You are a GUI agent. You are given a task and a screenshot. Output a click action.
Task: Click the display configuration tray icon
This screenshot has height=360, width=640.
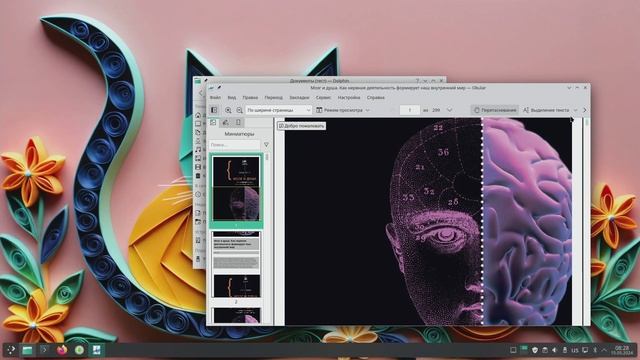[x=585, y=350]
